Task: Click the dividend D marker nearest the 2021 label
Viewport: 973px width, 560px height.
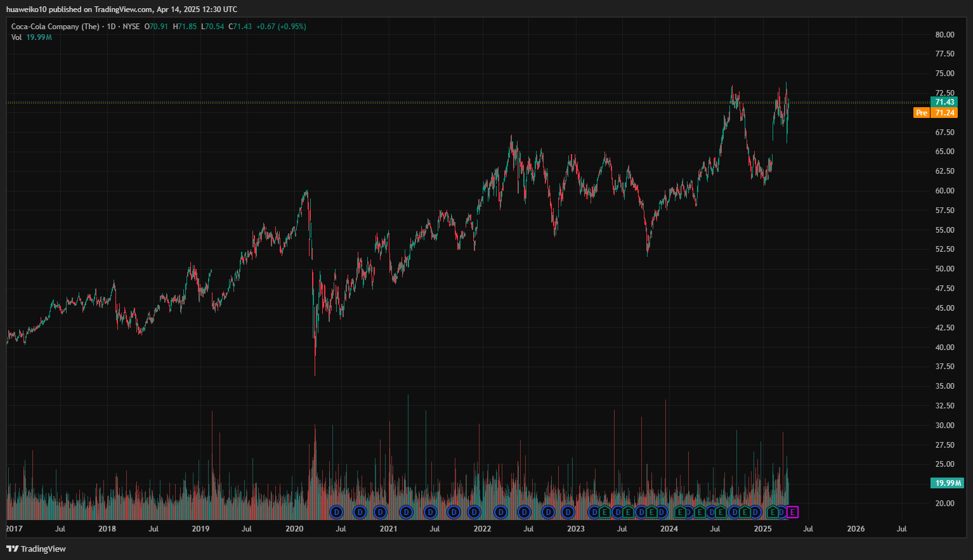Action: [381, 512]
